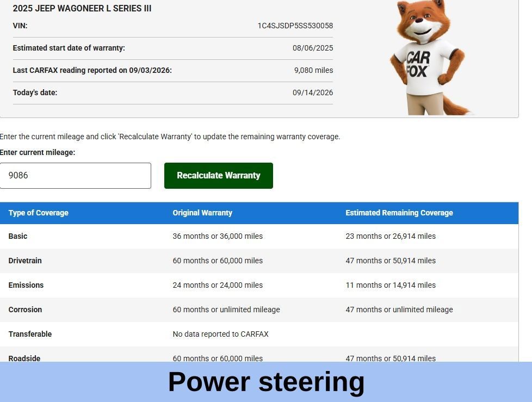Click the Emissions coverage row label
This screenshot has width=532, height=402.
(x=26, y=285)
